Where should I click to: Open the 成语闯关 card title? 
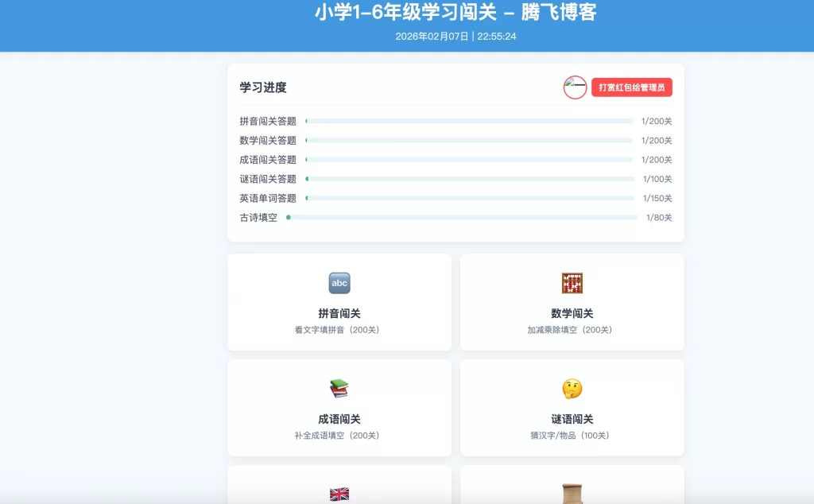[x=339, y=419]
